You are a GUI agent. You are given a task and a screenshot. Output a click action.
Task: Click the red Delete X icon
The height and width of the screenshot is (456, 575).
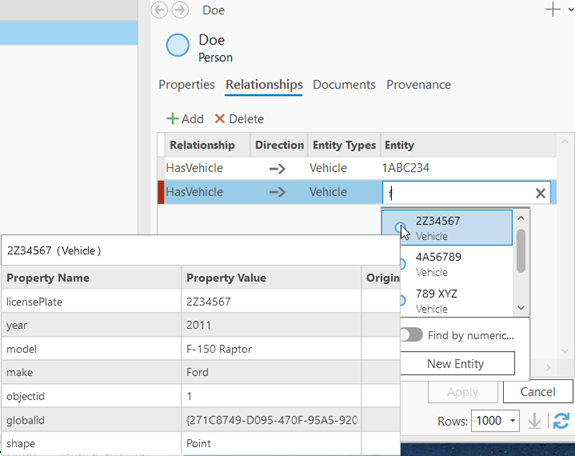click(x=220, y=118)
